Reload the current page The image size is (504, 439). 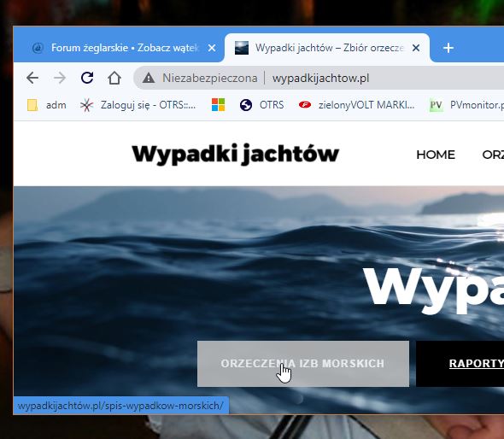tap(87, 78)
